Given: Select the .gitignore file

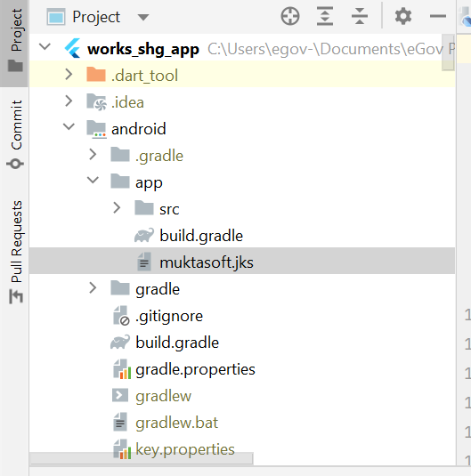Looking at the screenshot, I should tap(169, 316).
